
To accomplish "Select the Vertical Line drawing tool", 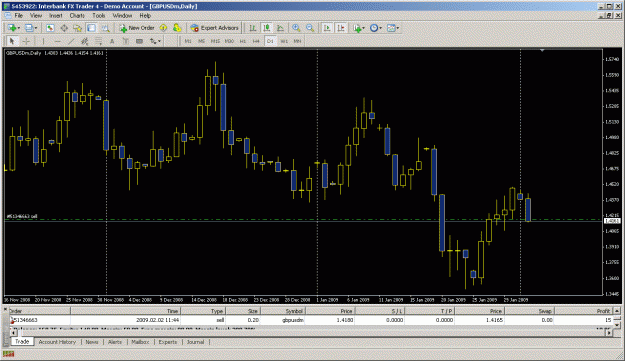I will pyautogui.click(x=43, y=41).
